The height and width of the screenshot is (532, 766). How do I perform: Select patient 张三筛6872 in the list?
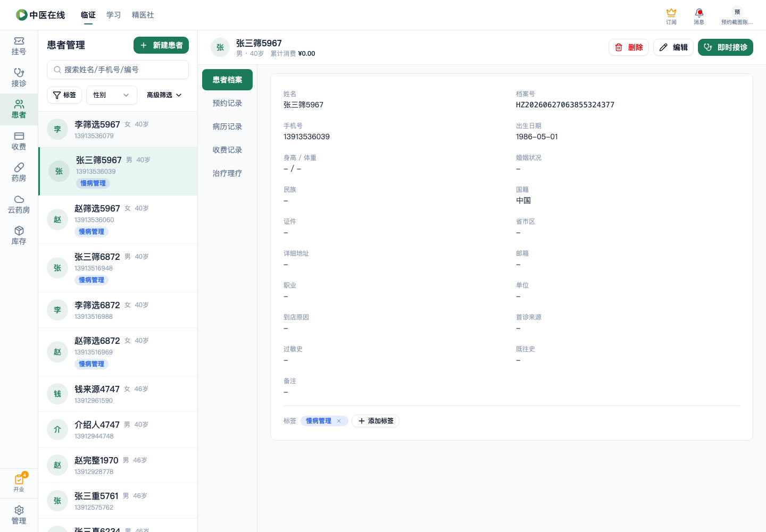(118, 268)
